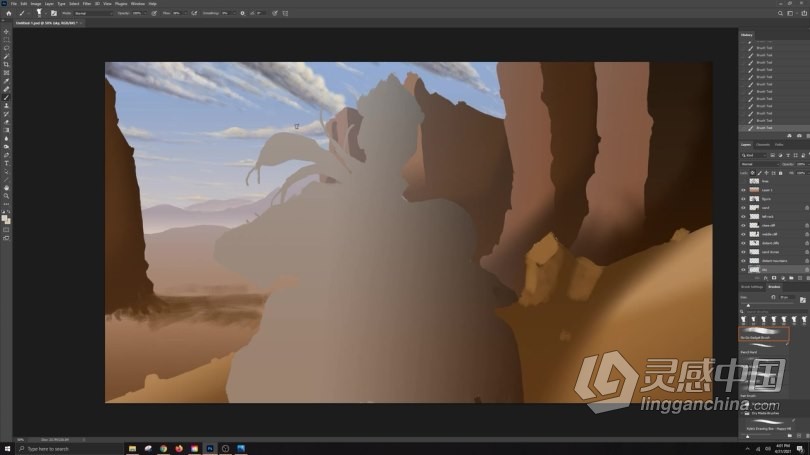The image size is (810, 455).
Task: Click the foreground color swatch
Action: (x=5, y=218)
